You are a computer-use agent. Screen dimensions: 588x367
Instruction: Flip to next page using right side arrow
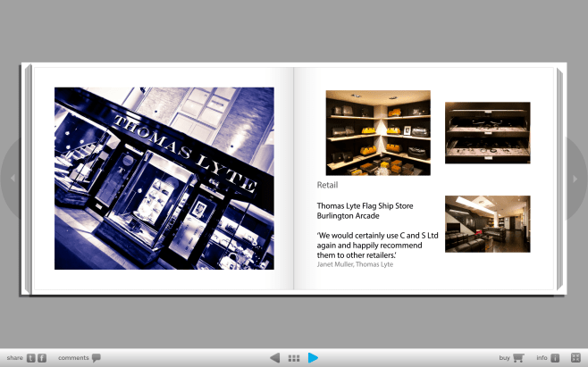tap(575, 179)
